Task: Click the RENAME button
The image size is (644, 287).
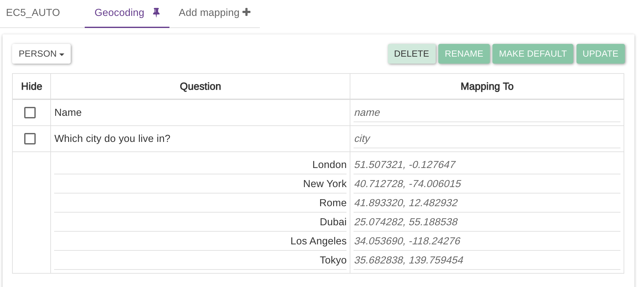Action: click(464, 54)
